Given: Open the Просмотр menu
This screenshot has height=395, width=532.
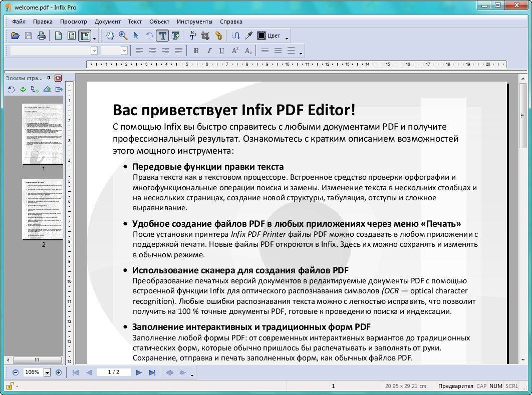Looking at the screenshot, I should click(x=73, y=22).
